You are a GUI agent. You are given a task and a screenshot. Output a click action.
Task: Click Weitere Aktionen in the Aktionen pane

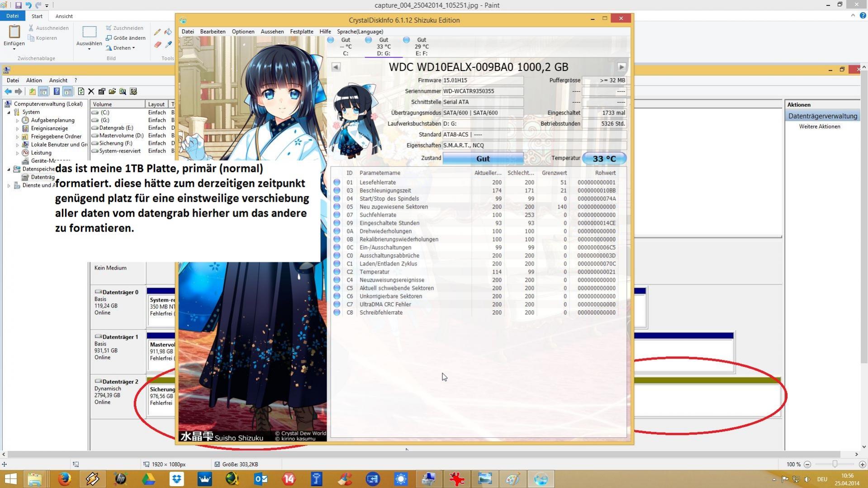820,127
